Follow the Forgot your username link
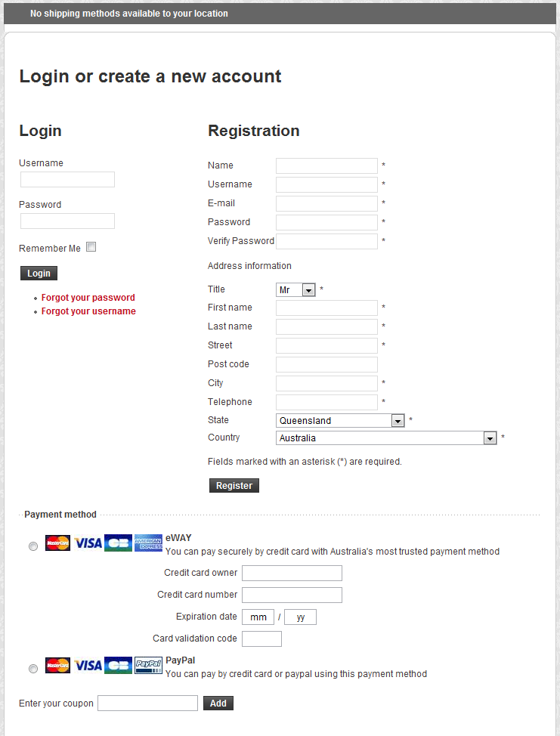This screenshot has height=736, width=560. pyautogui.click(x=88, y=311)
